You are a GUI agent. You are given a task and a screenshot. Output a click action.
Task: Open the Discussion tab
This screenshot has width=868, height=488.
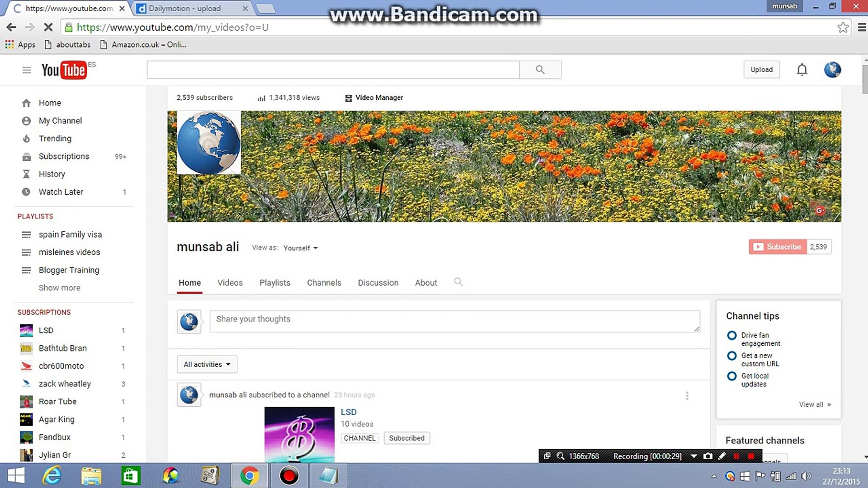click(x=378, y=283)
